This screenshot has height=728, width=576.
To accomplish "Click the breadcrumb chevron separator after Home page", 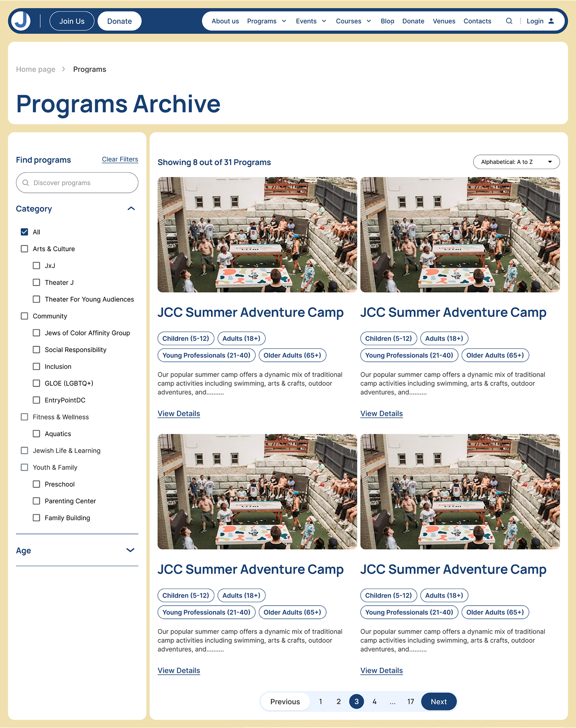I will pos(64,69).
